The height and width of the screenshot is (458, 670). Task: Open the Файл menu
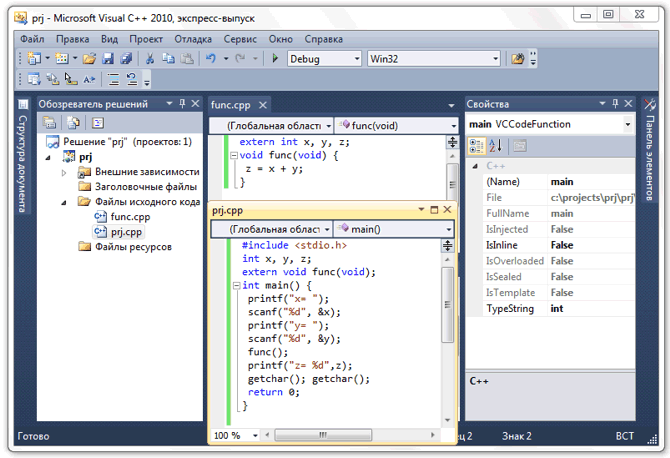(x=32, y=39)
